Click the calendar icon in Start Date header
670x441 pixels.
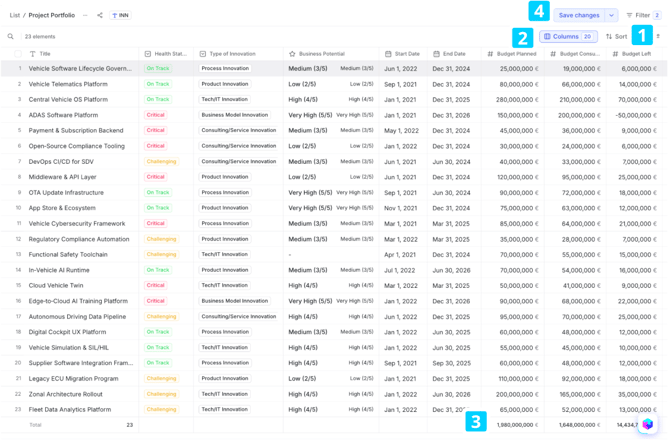click(x=388, y=54)
